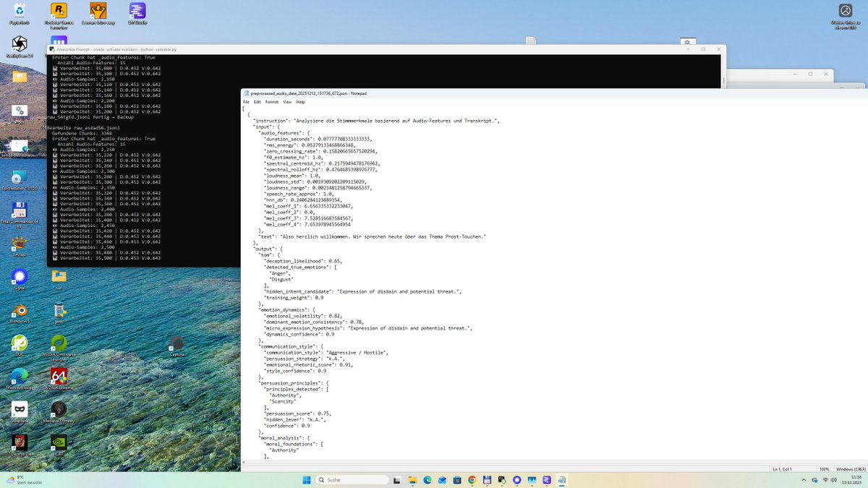Open the Total Commander 64 bit shortcut
The image size is (868, 488).
point(20,213)
